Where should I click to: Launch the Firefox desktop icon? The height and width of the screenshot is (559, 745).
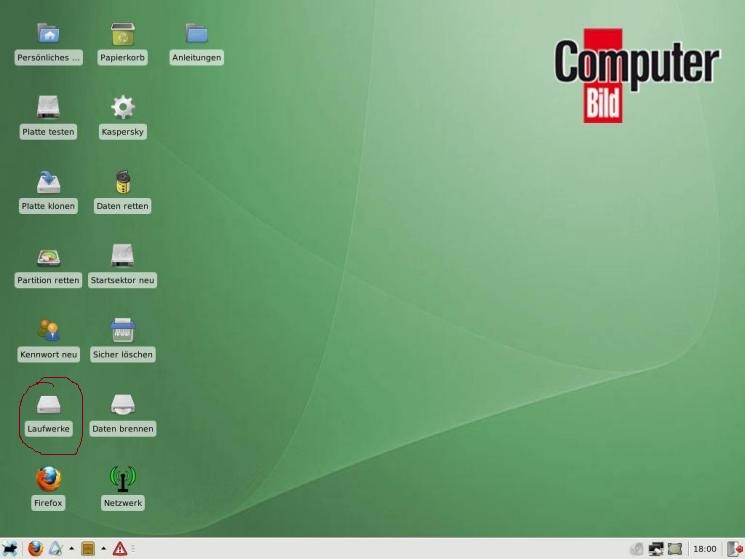coord(48,479)
